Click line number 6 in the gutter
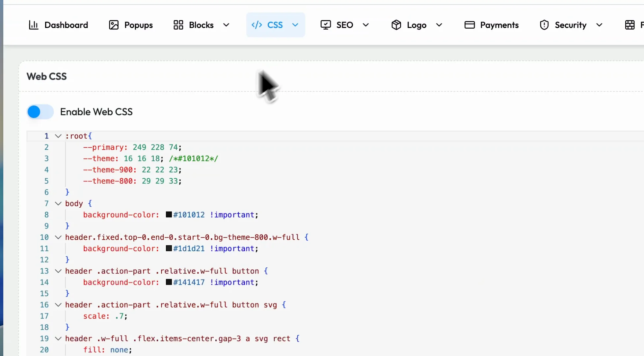This screenshot has width=644, height=356. point(46,192)
